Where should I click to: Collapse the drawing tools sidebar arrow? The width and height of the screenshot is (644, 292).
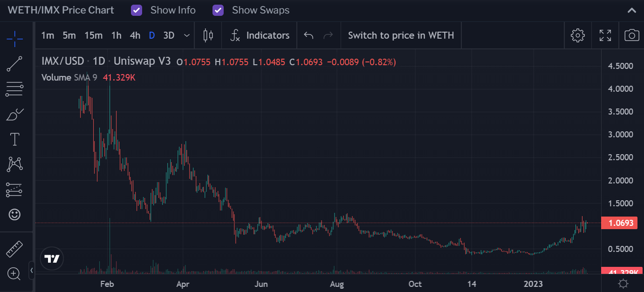[x=32, y=270]
